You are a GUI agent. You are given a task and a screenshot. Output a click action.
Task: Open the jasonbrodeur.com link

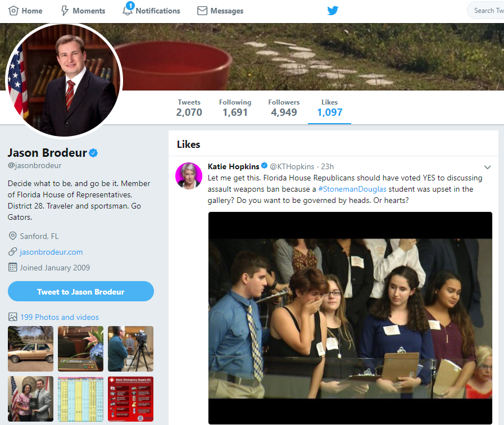tap(51, 252)
